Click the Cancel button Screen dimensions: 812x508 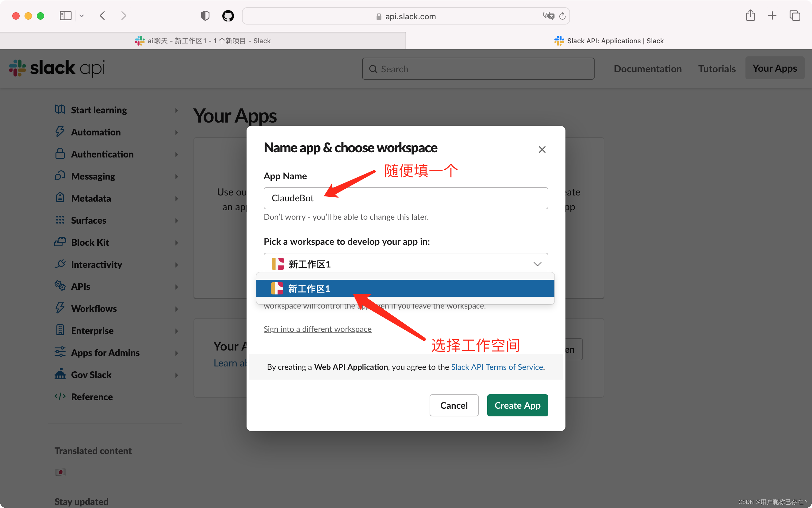(x=453, y=405)
